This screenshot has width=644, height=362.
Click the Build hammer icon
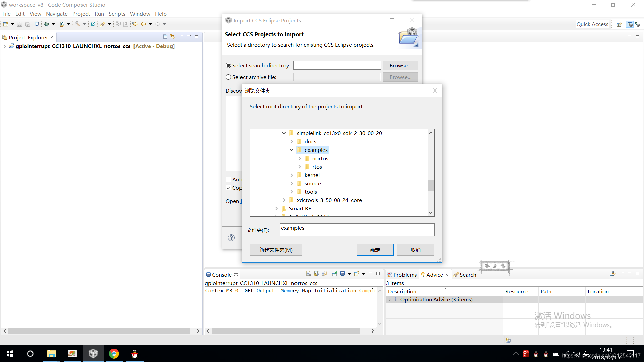77,24
